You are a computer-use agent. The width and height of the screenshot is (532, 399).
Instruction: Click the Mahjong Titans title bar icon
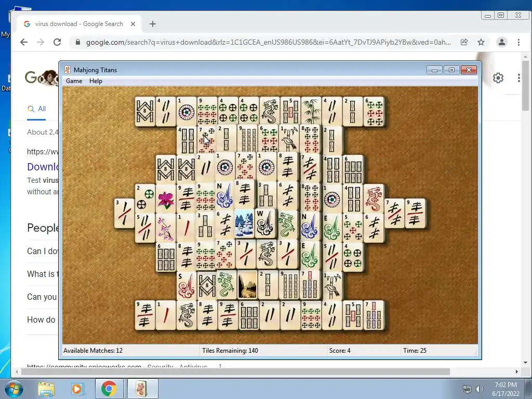click(68, 70)
